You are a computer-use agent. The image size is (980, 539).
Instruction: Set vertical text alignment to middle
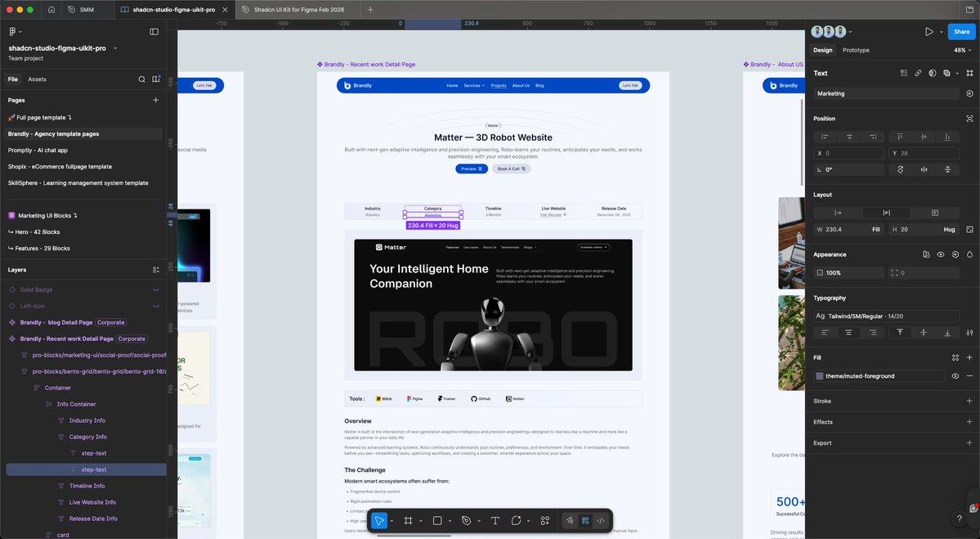point(924,333)
